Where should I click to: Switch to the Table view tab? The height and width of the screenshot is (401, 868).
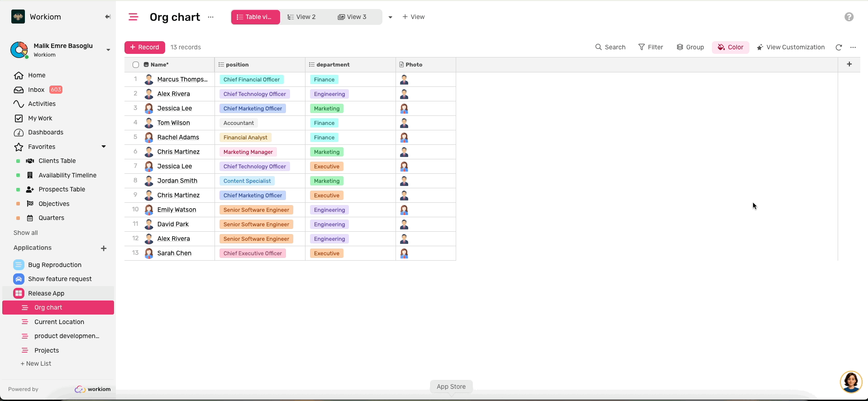pos(255,17)
